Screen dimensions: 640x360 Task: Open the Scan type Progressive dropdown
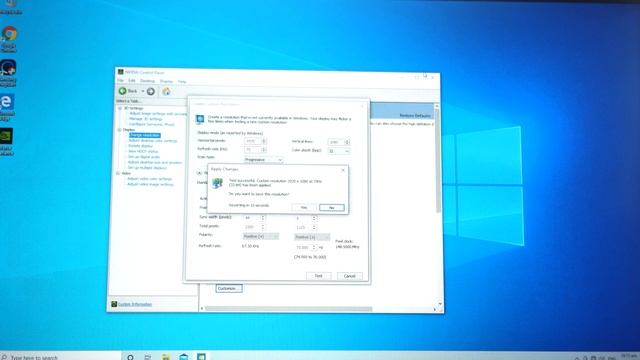263,160
